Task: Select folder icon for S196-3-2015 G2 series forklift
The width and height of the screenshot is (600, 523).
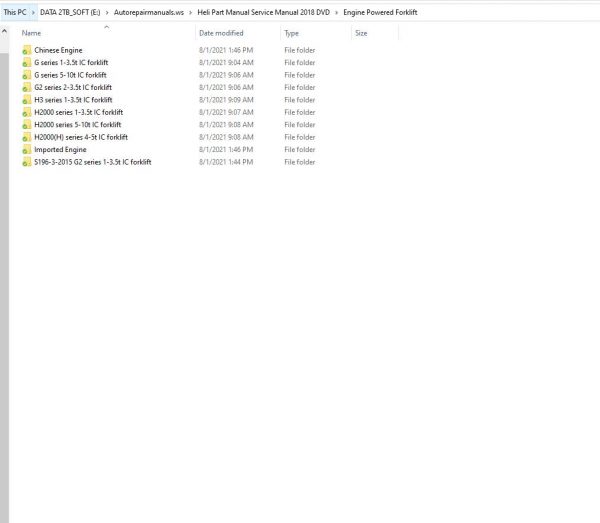Action: pos(26,162)
